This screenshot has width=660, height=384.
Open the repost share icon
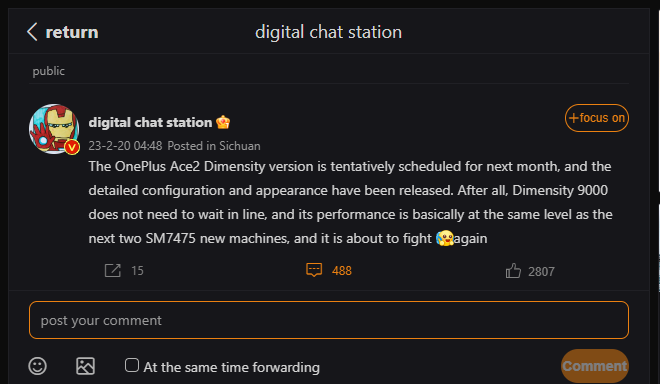[113, 270]
